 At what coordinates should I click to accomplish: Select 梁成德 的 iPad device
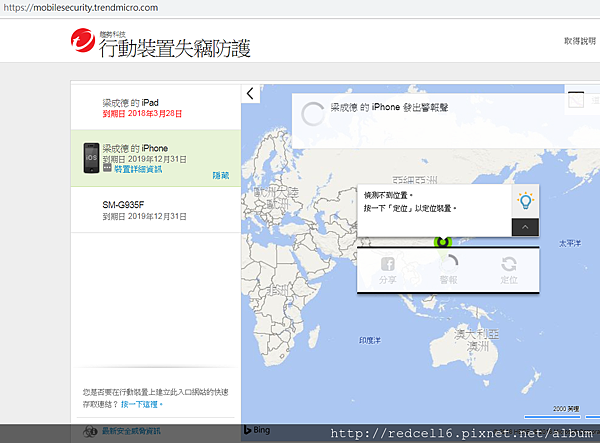coord(155,107)
